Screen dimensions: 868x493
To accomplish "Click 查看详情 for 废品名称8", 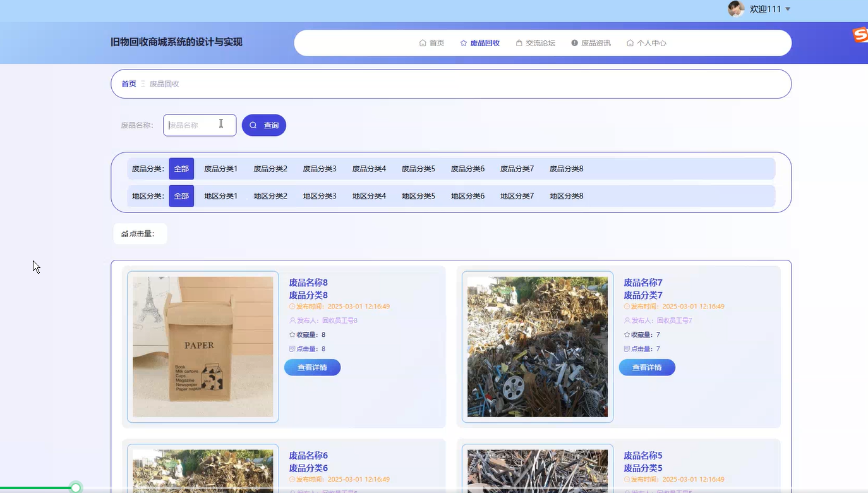I will pos(312,367).
